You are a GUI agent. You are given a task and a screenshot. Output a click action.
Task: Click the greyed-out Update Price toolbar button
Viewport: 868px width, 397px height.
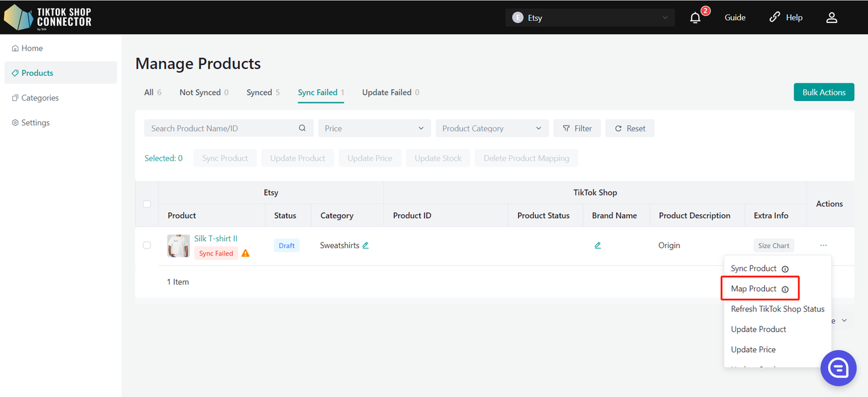click(x=370, y=158)
